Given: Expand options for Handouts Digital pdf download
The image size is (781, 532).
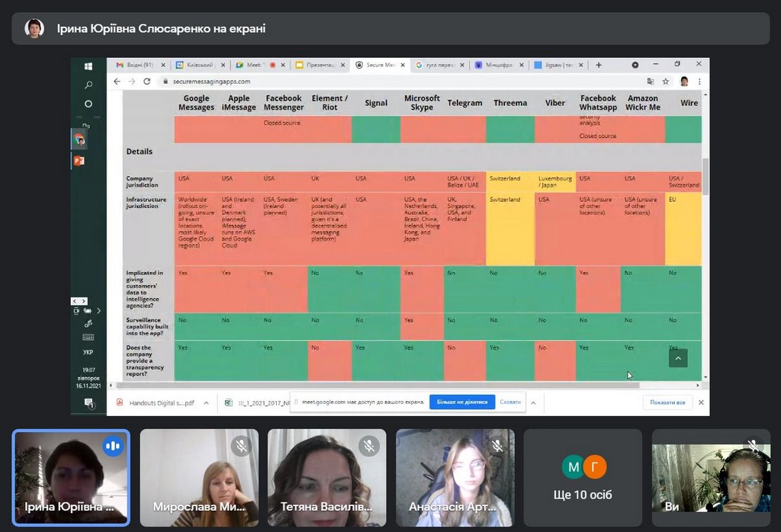Looking at the screenshot, I should click(x=206, y=402).
